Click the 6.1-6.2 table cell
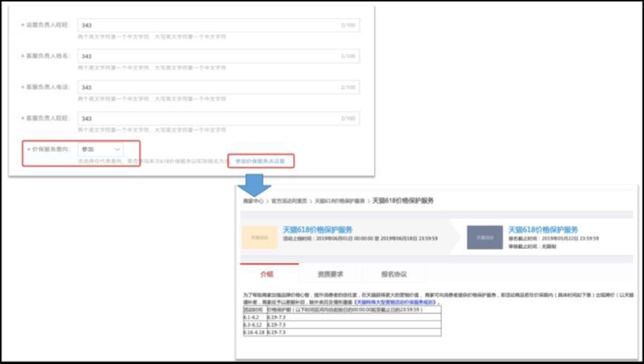Viewport: 644px width, 364px height. (x=254, y=317)
